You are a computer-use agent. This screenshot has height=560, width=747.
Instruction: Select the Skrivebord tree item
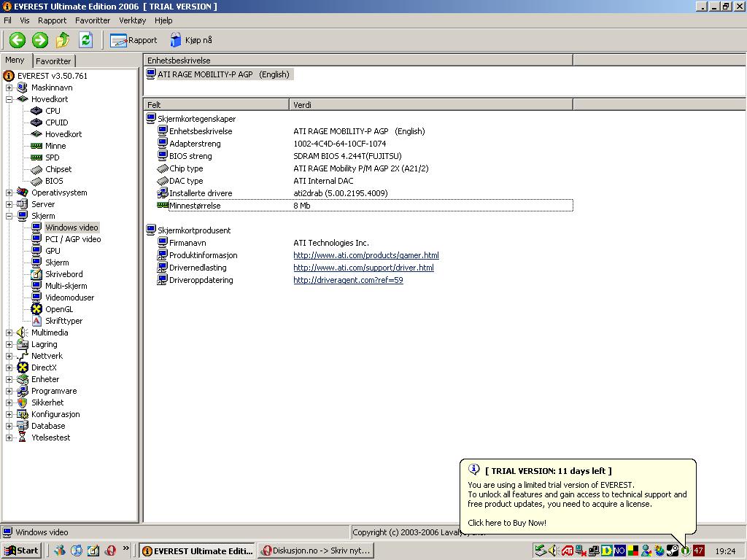click(x=64, y=274)
